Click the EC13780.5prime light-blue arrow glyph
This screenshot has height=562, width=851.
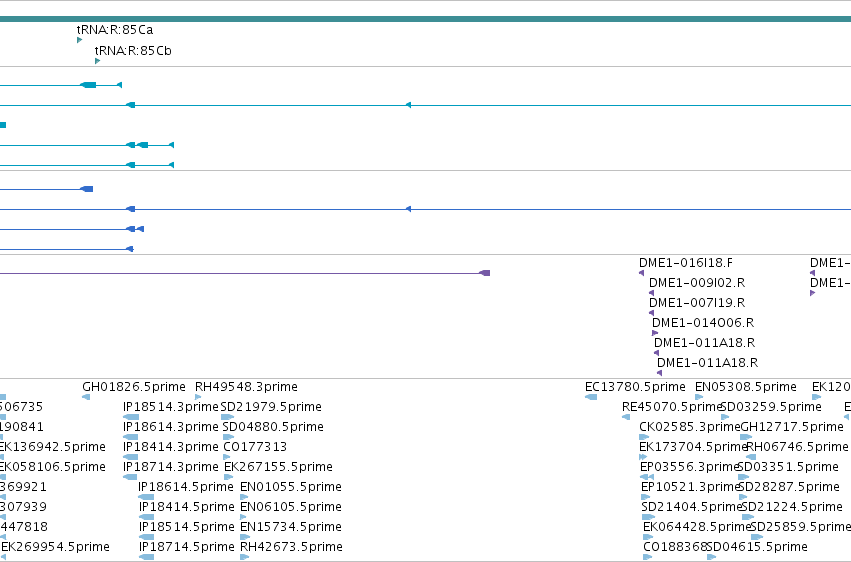tap(590, 397)
